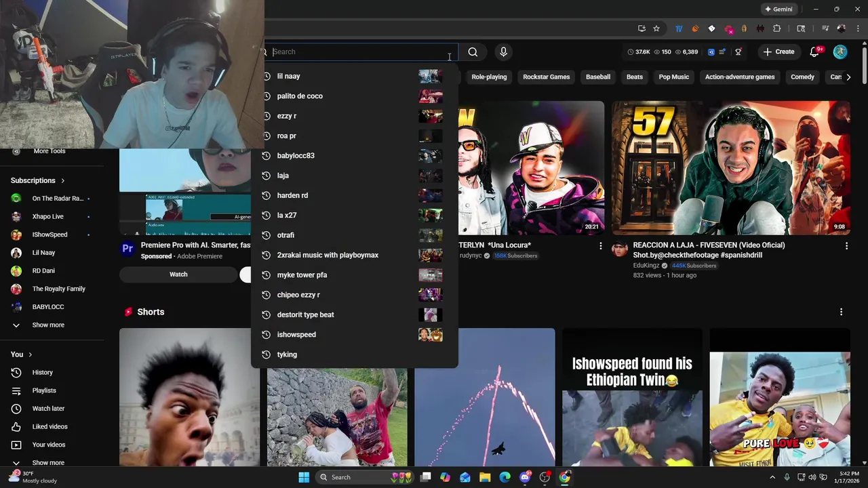Start voice search with the microphone icon
This screenshot has width=868, height=488.
coord(503,52)
